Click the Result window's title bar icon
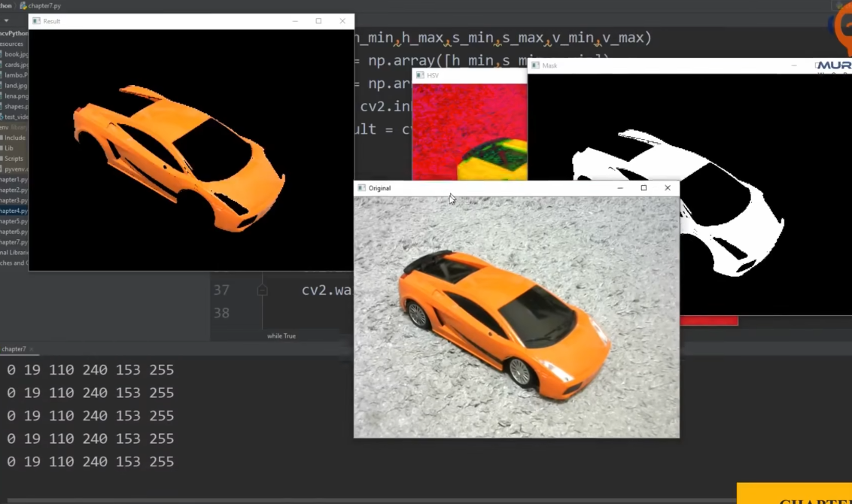Viewport: 852px width, 504px height. pos(36,21)
